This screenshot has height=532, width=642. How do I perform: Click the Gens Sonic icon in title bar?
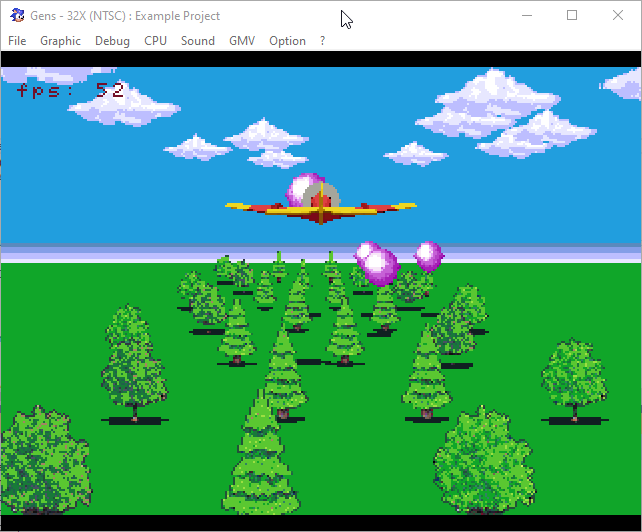[17, 16]
